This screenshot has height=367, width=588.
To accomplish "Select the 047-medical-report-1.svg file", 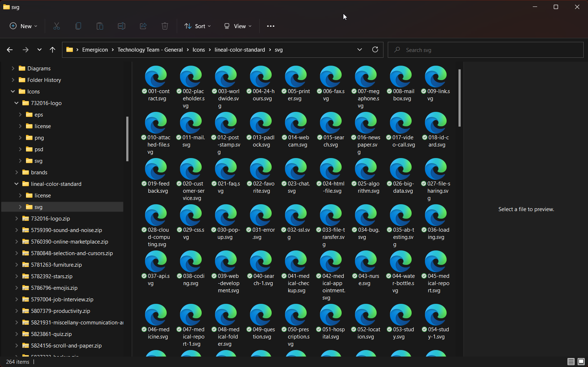I will 191,326.
